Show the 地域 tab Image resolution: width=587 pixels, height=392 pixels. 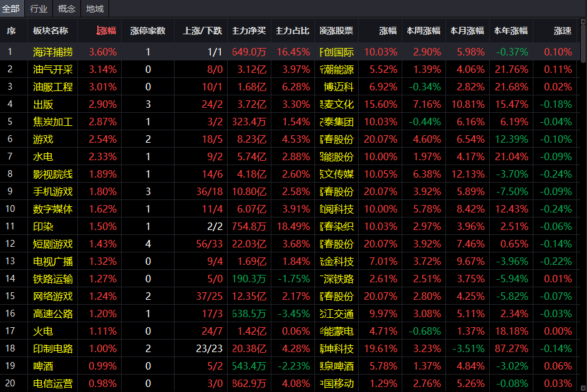[x=95, y=9]
